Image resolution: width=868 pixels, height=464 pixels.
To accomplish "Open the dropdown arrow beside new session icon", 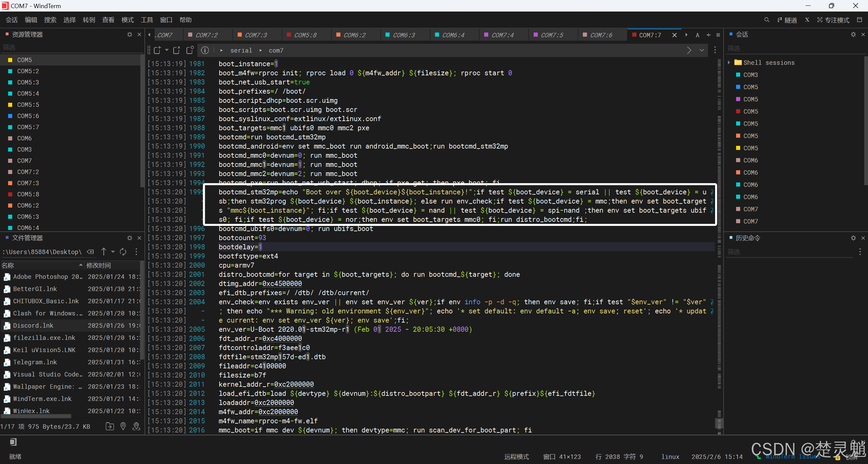I will 166,50.
